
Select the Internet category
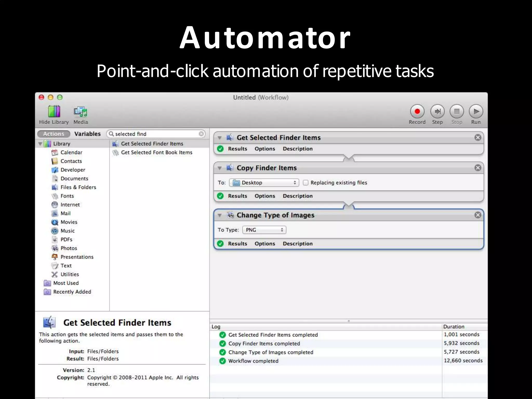point(65,205)
